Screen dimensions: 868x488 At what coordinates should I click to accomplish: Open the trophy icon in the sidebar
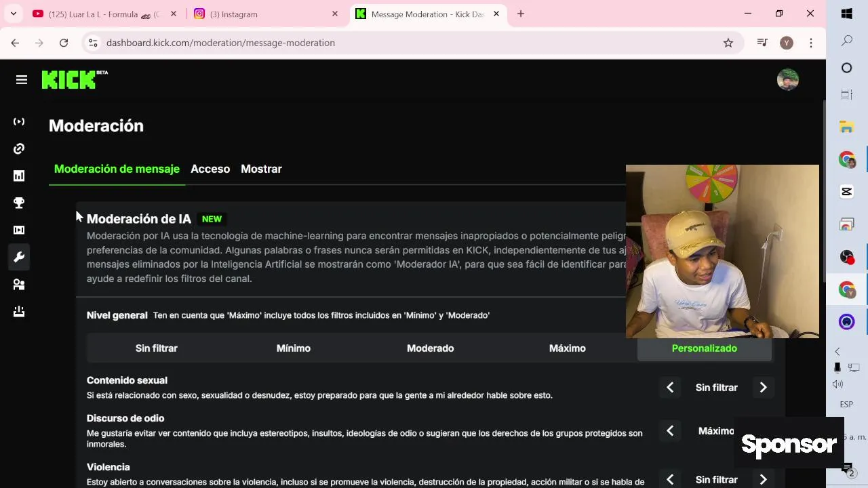coord(19,203)
